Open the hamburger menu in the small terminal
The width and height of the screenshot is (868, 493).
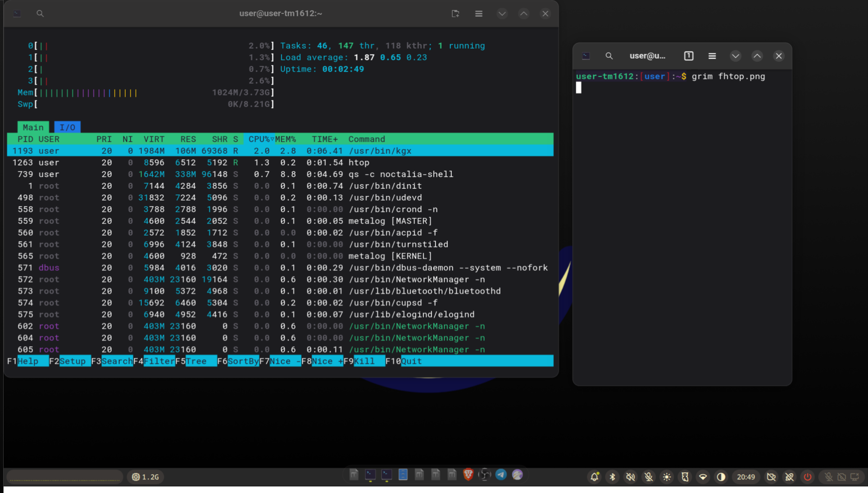pyautogui.click(x=712, y=55)
